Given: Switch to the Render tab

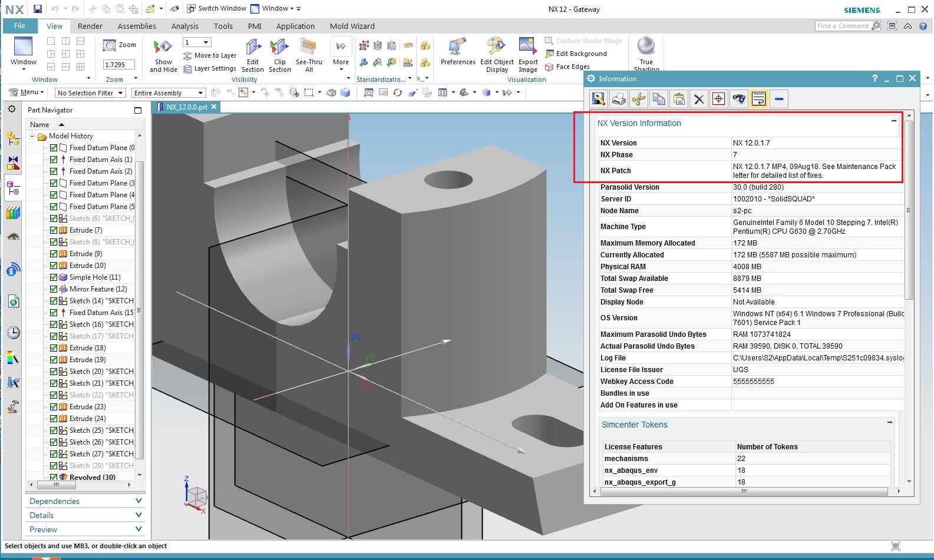Looking at the screenshot, I should 90,26.
